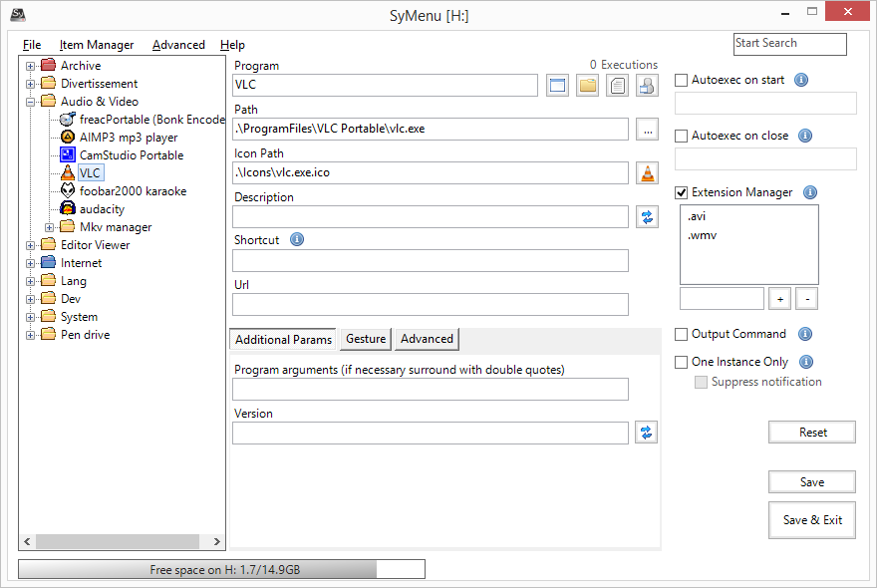The width and height of the screenshot is (877, 588).
Task: Click the Reset button
Action: point(812,433)
